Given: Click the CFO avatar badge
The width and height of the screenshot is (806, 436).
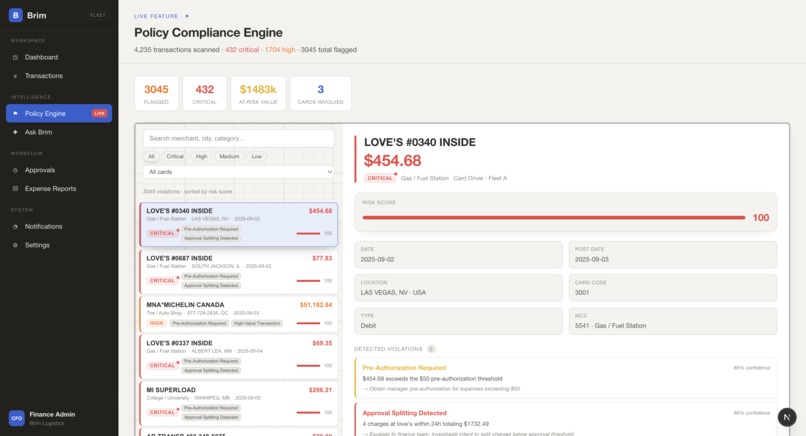Looking at the screenshot, I should [17, 418].
